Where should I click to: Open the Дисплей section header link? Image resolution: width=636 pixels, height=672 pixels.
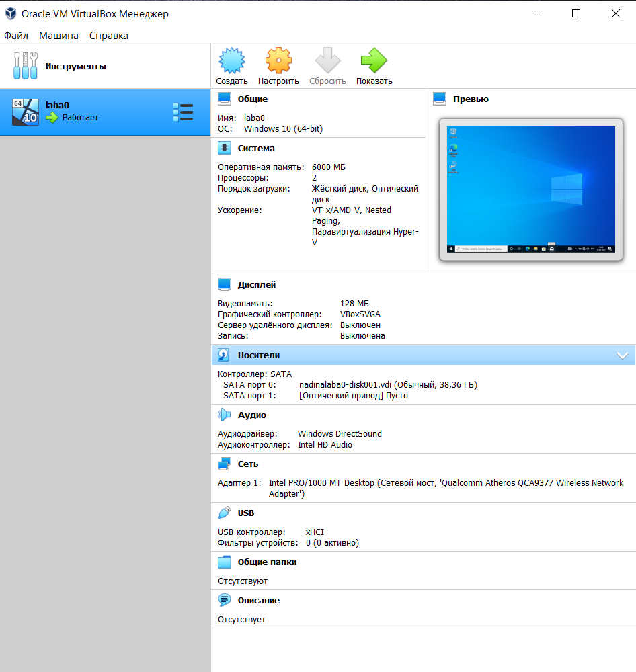coord(256,284)
